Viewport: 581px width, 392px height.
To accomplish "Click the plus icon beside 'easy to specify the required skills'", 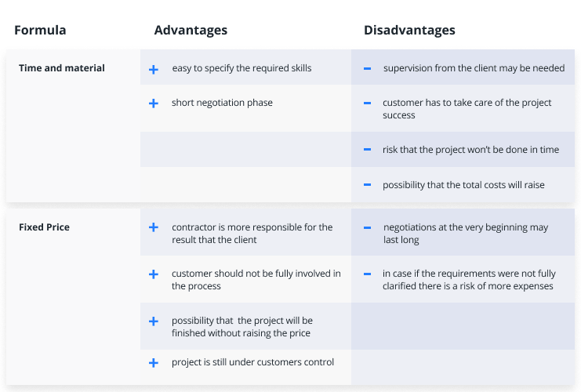I will [154, 69].
